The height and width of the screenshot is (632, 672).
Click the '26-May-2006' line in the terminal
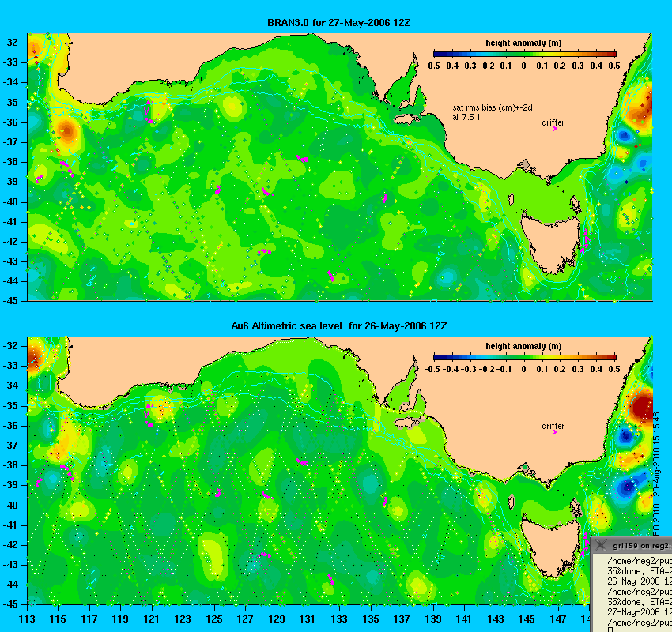click(x=639, y=581)
